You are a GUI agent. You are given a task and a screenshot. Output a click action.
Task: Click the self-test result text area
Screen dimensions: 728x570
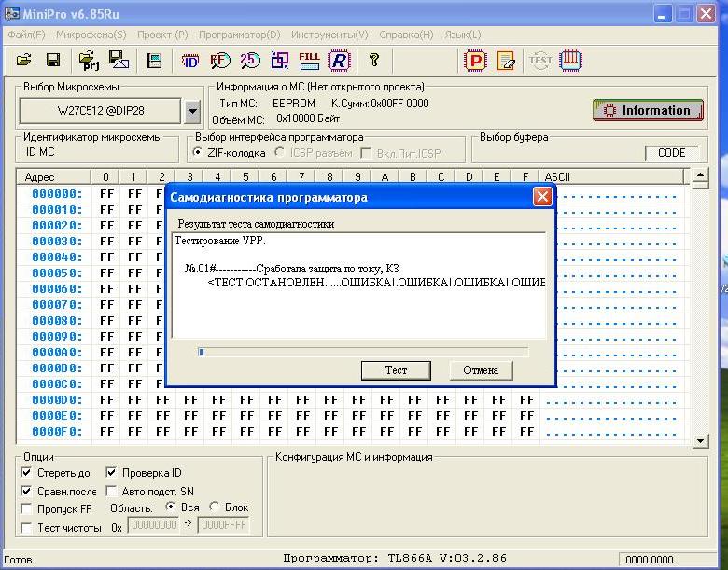pos(359,285)
